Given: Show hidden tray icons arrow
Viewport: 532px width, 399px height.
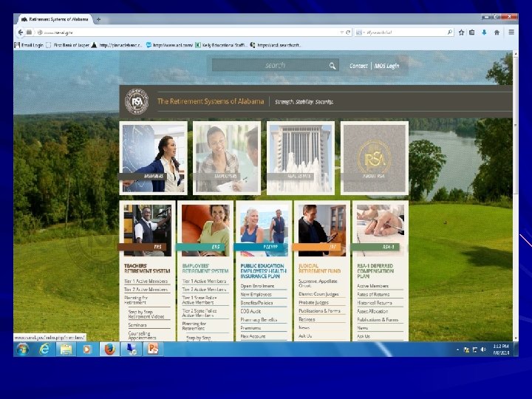Looking at the screenshot, I should [x=457, y=349].
